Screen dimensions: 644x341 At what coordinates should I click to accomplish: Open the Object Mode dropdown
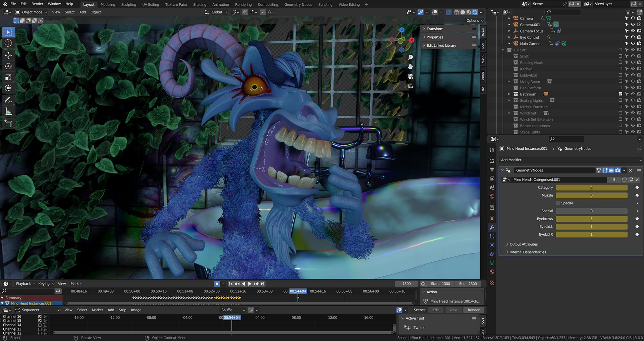click(x=32, y=12)
